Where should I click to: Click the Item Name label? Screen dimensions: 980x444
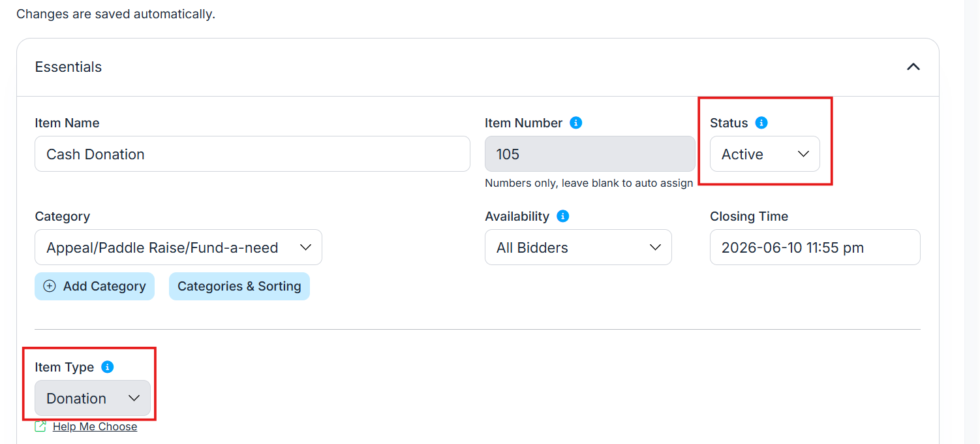point(67,123)
